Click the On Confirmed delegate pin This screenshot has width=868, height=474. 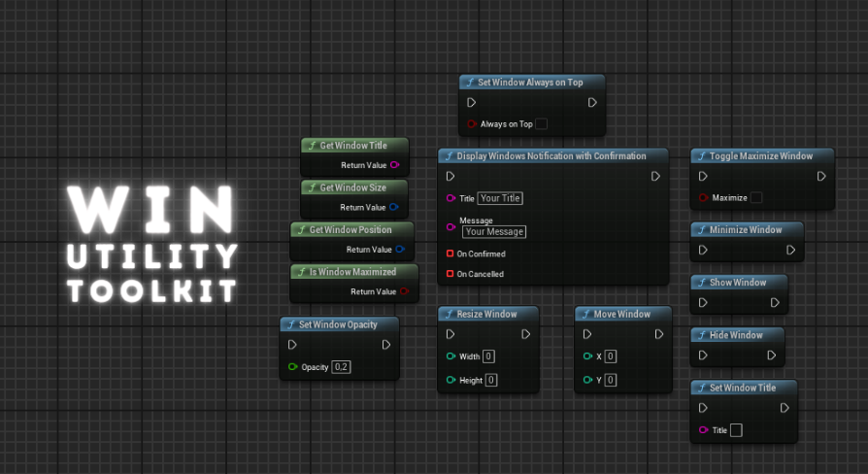450,254
